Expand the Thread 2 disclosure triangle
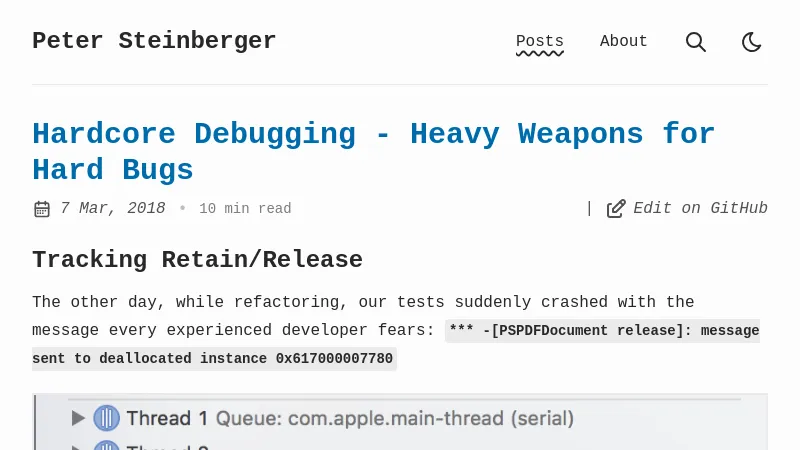The height and width of the screenshot is (450, 800). pos(78,446)
